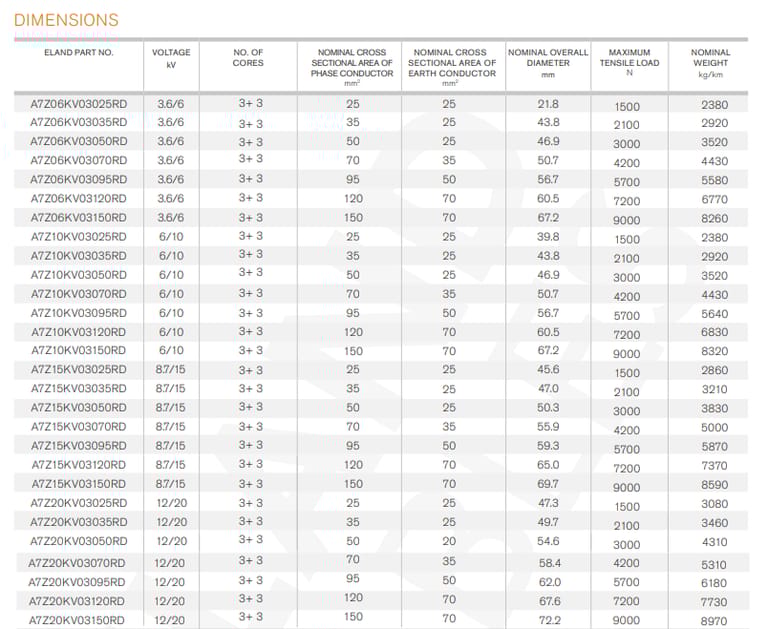The width and height of the screenshot is (768, 629).
Task: Select part number A7Z10KV03050RD
Action: click(79, 275)
